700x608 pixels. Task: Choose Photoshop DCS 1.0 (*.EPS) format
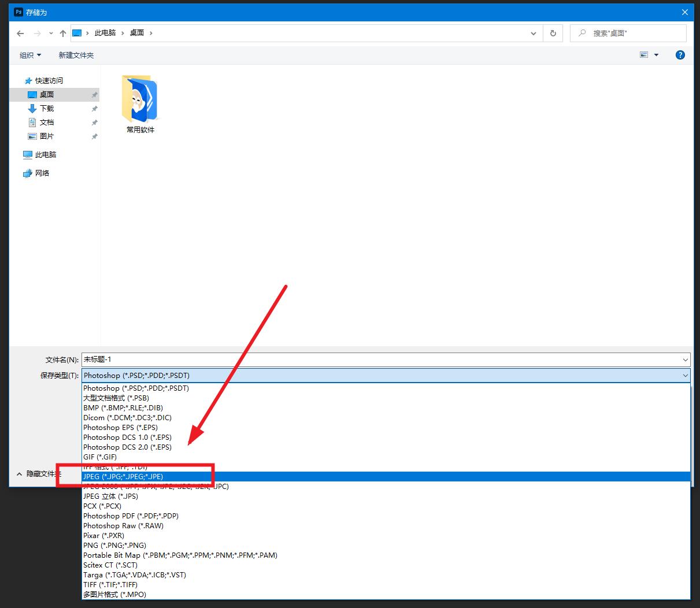point(386,438)
